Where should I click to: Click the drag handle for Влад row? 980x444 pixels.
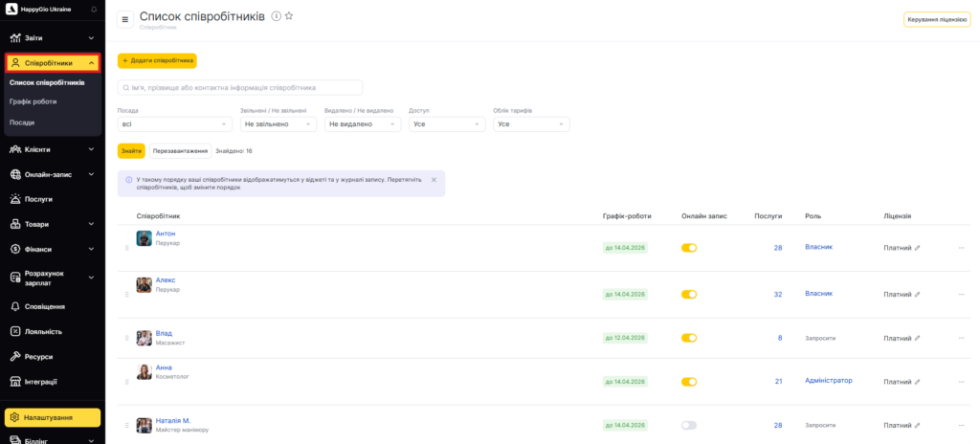(126, 338)
